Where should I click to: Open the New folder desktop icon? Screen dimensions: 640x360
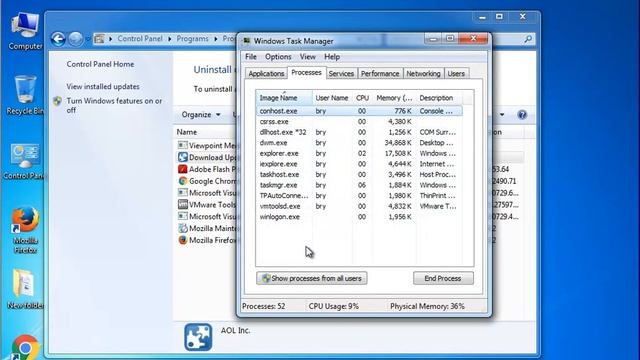click(x=24, y=288)
